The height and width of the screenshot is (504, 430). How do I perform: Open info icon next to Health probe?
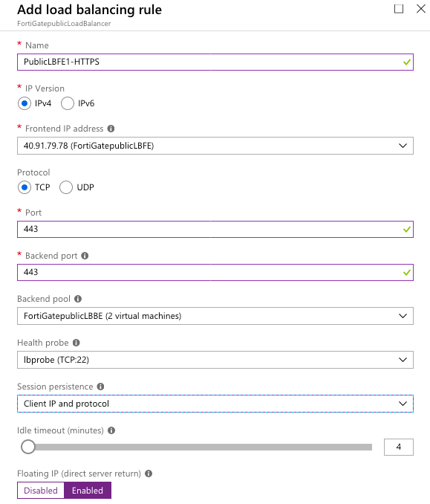coord(76,343)
